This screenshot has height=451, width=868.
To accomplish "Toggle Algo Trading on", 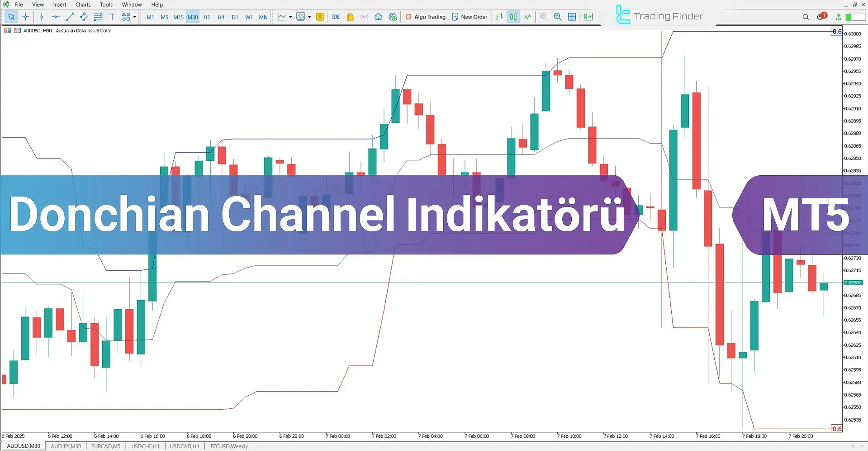I will click(x=424, y=17).
